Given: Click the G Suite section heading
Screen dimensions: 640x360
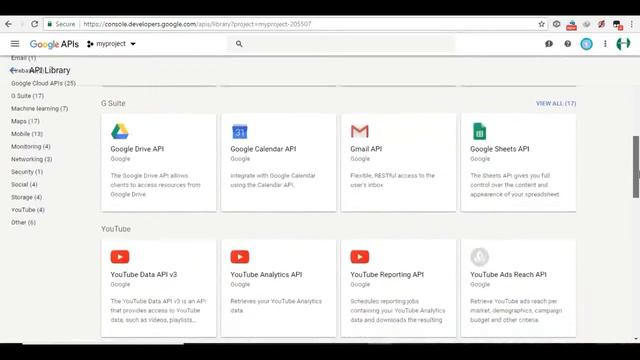Looking at the screenshot, I should pyautogui.click(x=113, y=103).
